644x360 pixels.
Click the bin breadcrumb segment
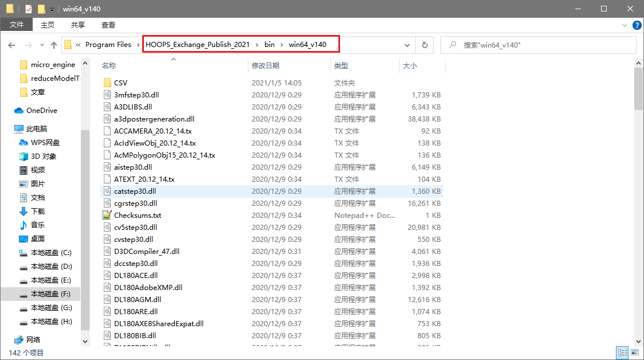tap(270, 45)
